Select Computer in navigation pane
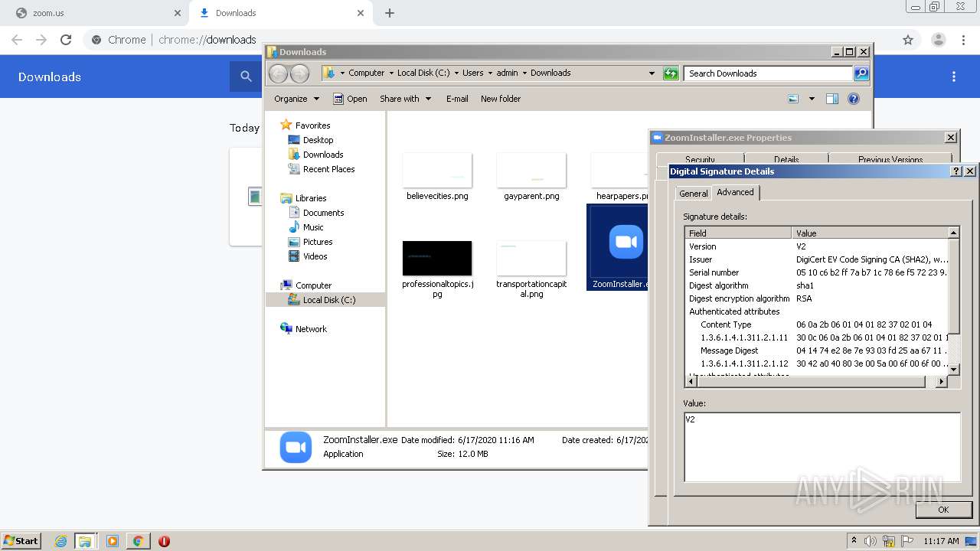This screenshot has width=980, height=551. [x=313, y=285]
